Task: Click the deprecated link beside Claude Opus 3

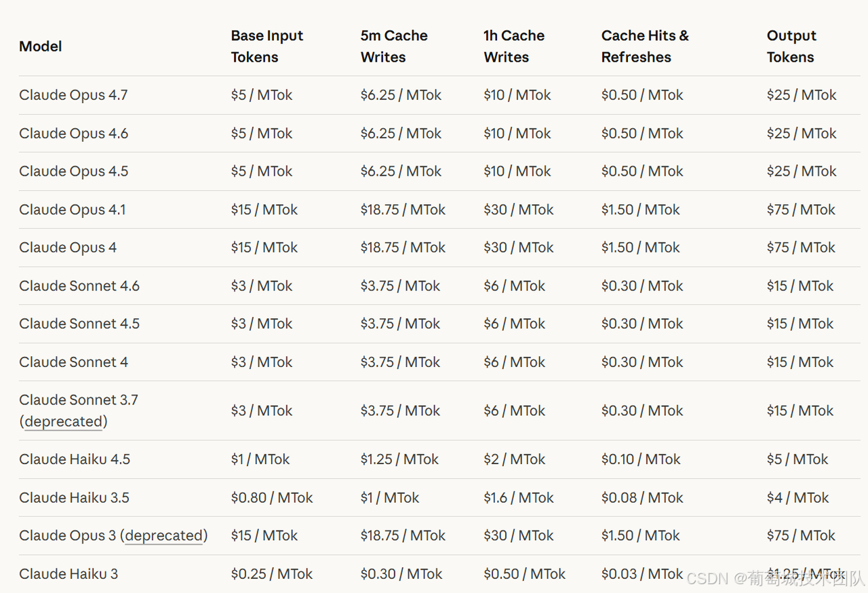Action: click(x=164, y=535)
